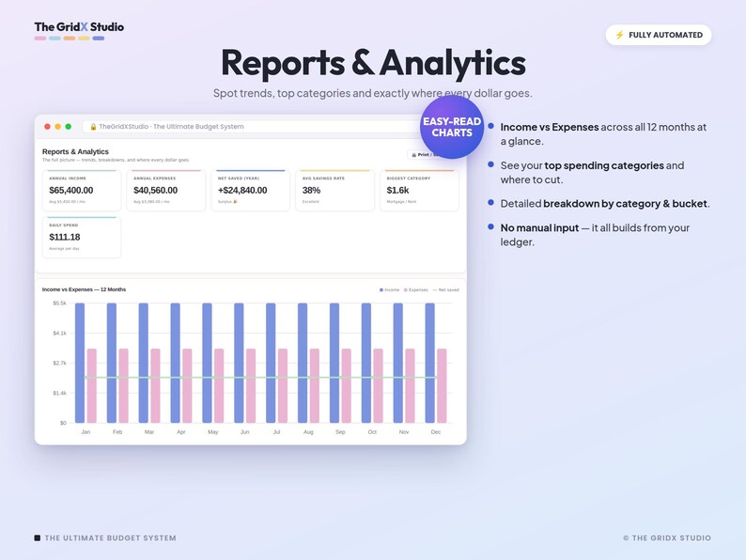Click the Income vs Expenses — 12 Months title
Screen dimensions: 746x560
click(85, 289)
